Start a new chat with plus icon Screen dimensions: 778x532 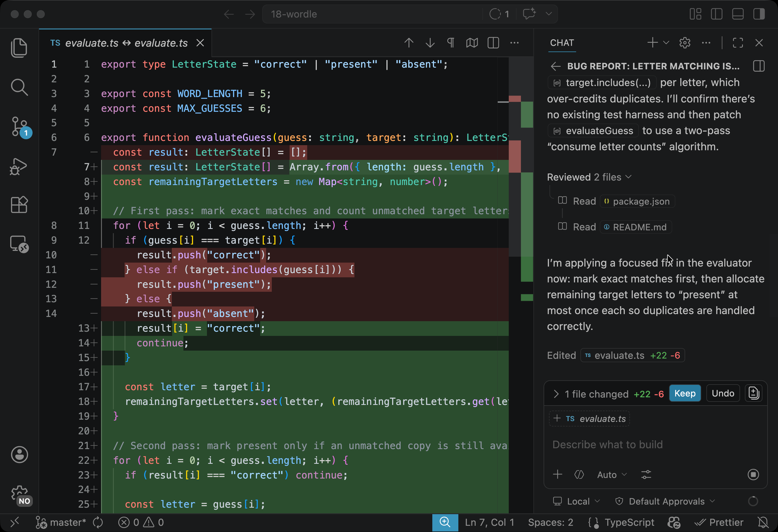pyautogui.click(x=653, y=43)
